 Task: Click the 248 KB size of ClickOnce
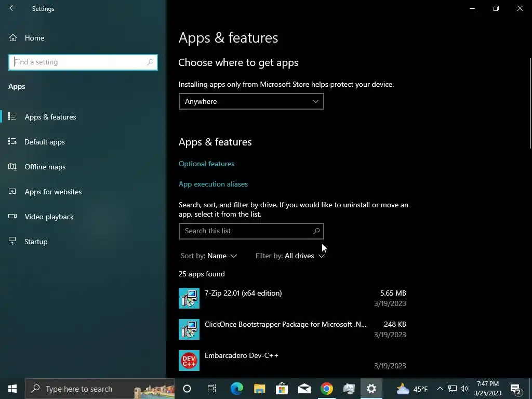click(395, 324)
